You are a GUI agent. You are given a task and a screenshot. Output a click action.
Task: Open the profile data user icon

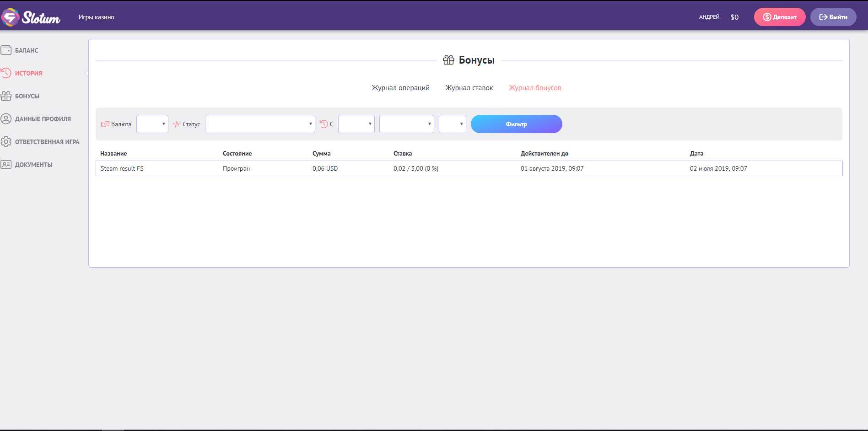click(x=6, y=119)
